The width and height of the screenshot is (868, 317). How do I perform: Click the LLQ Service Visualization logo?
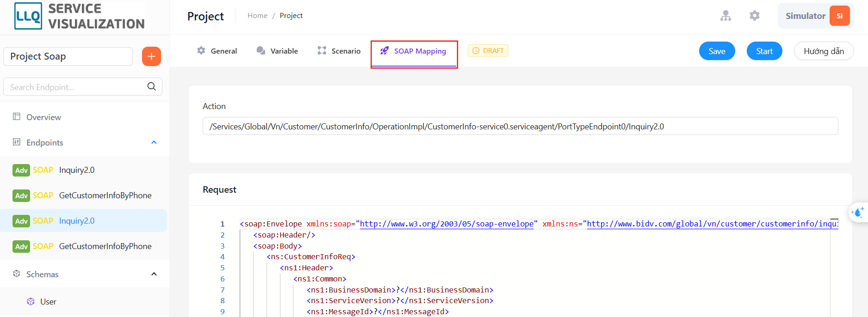click(x=80, y=16)
